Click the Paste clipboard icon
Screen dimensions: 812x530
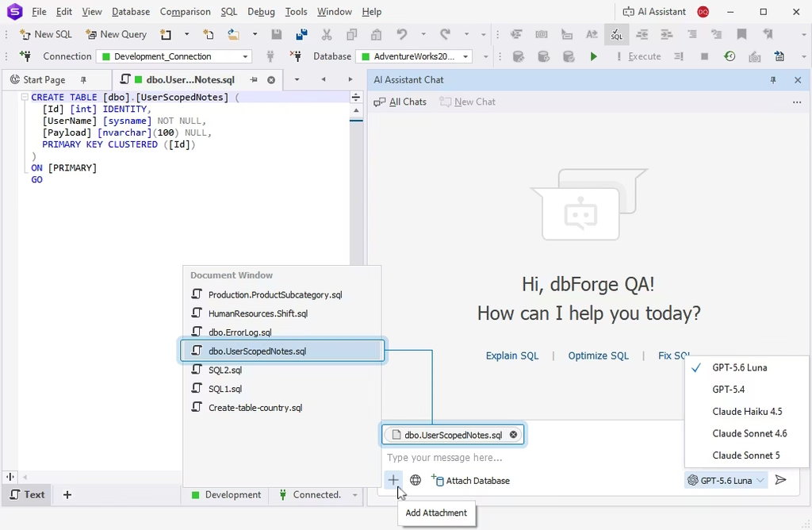[x=377, y=34]
